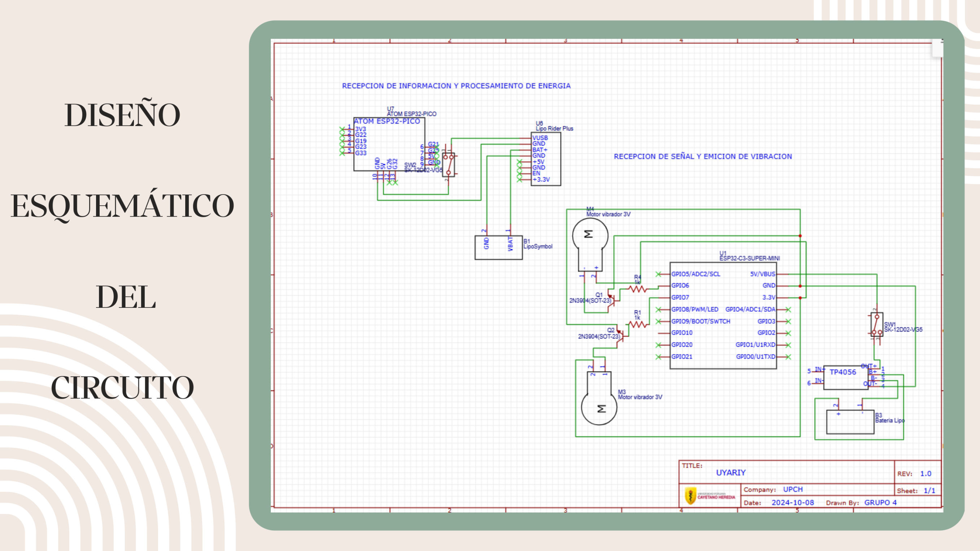Click the VUSB pin on Lipo Rider
Screen dimensions: 980x551
click(540, 138)
